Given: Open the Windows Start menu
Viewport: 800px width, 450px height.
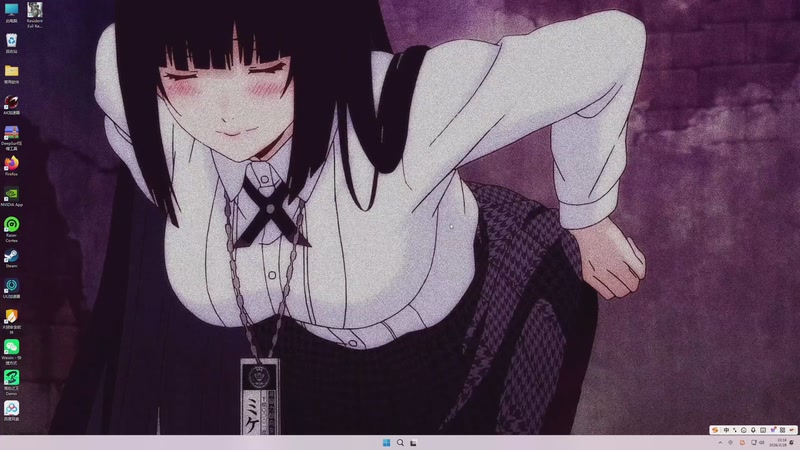Looking at the screenshot, I should tap(386, 442).
